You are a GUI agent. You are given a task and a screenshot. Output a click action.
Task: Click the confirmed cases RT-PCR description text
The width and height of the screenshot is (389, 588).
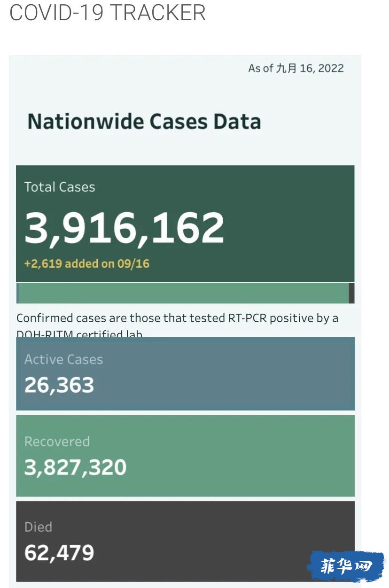coord(178,325)
